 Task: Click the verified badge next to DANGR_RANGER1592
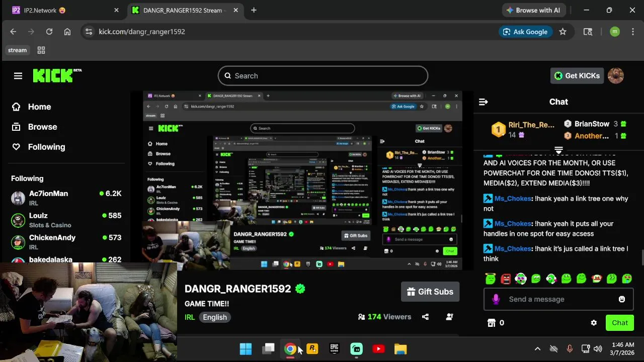point(300,289)
